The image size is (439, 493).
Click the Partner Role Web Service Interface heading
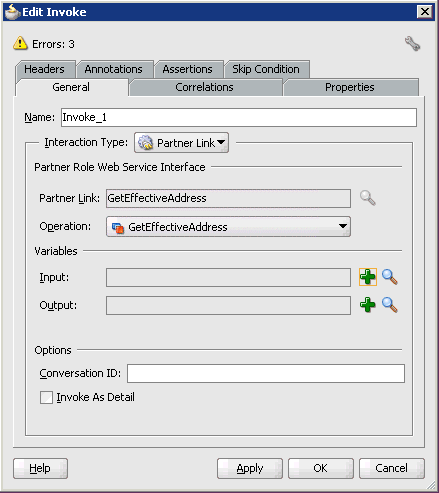pyautogui.click(x=120, y=167)
